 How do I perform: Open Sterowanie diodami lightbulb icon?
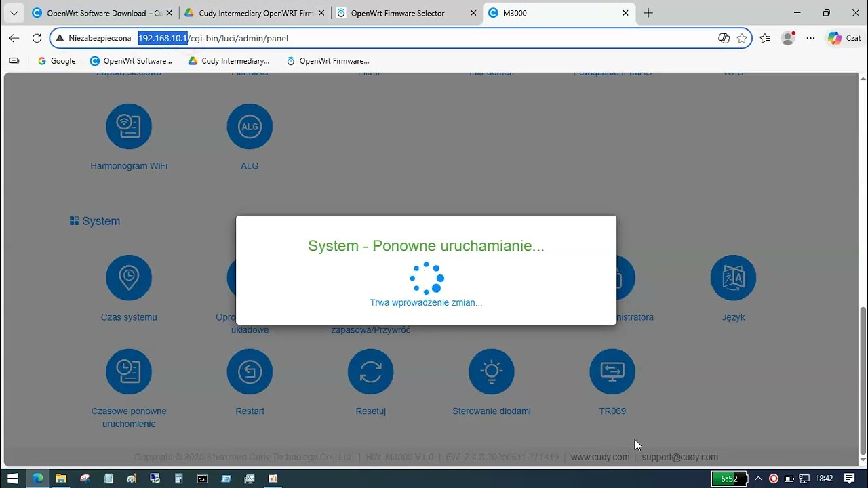pos(492,371)
